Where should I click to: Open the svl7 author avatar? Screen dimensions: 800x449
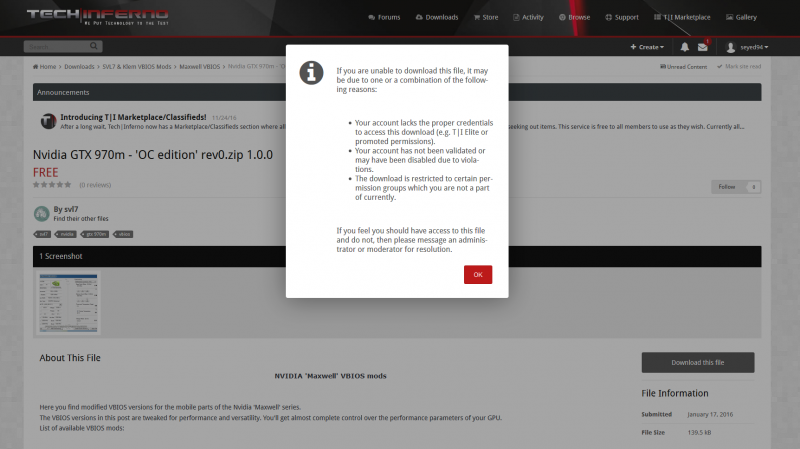(41, 213)
